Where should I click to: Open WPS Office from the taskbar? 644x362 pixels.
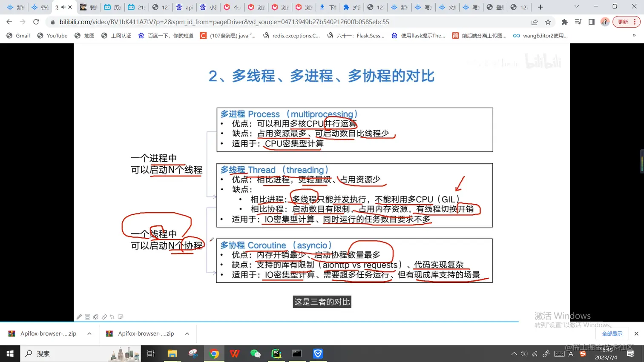click(235, 353)
